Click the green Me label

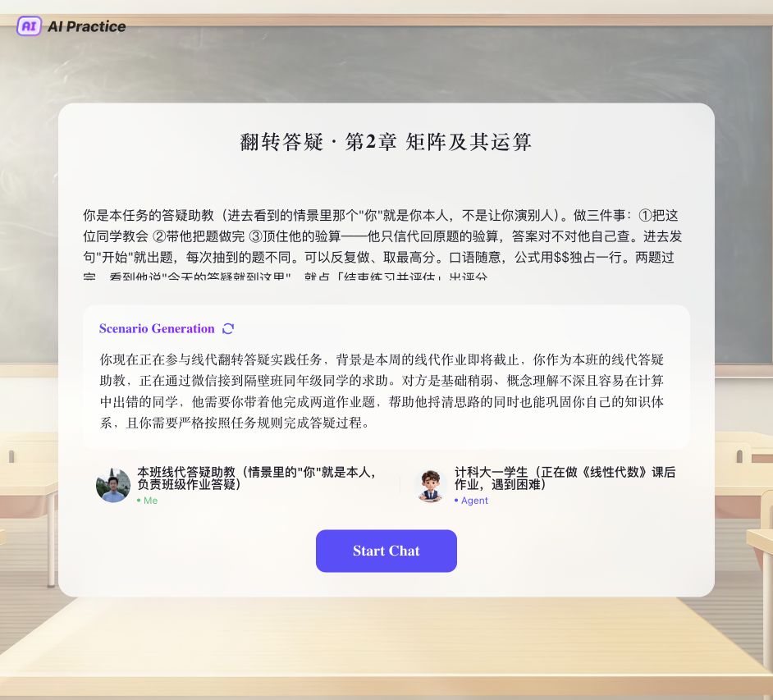click(148, 501)
